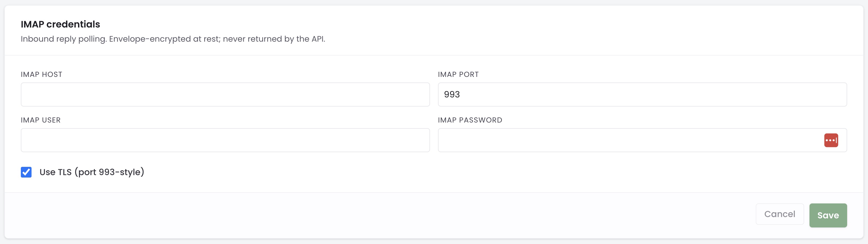This screenshot has height=244, width=868.
Task: Focus the IMAP Port field showing 993
Action: click(642, 95)
